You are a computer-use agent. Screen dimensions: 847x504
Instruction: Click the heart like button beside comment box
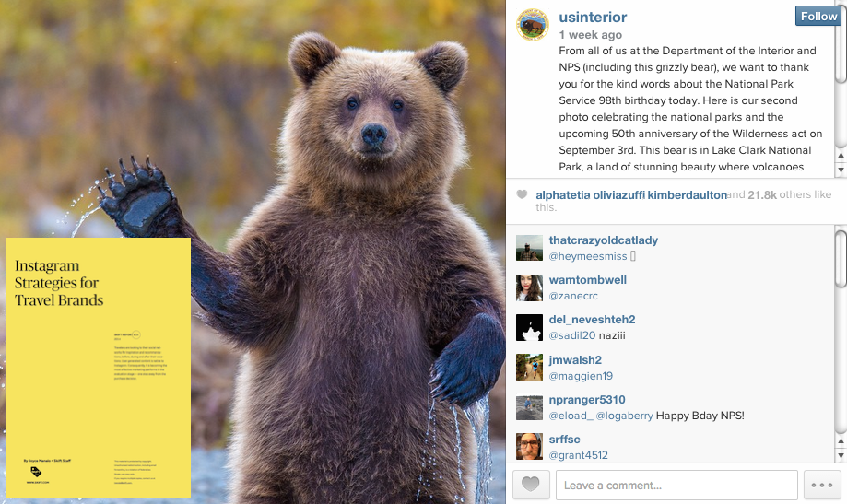pyautogui.click(x=531, y=485)
